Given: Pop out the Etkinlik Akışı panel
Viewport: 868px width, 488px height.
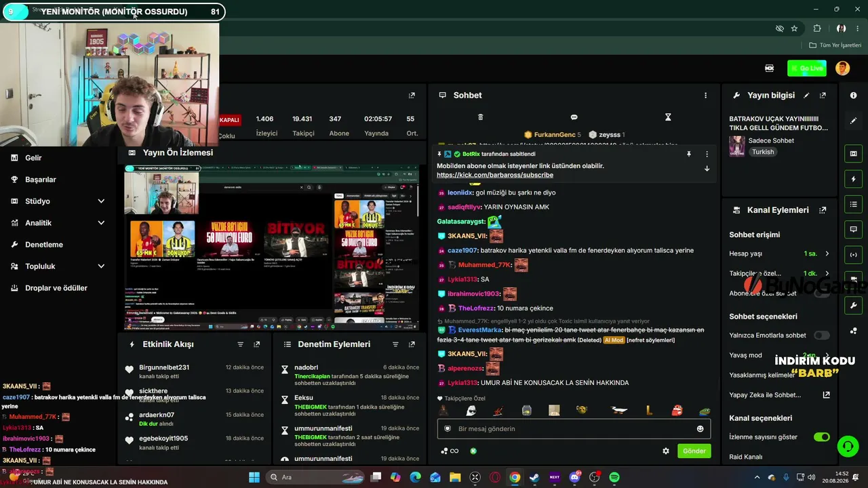Looking at the screenshot, I should pos(256,344).
